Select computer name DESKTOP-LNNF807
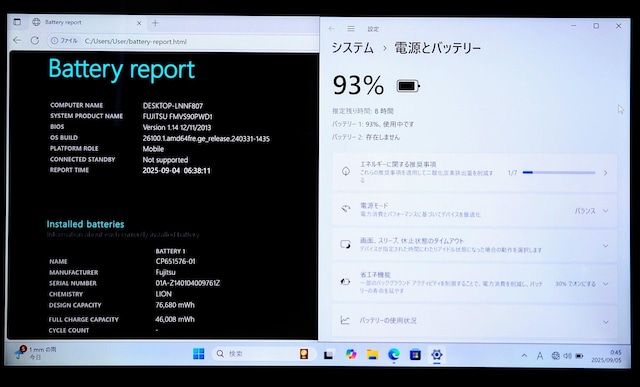640x387 pixels. point(173,106)
